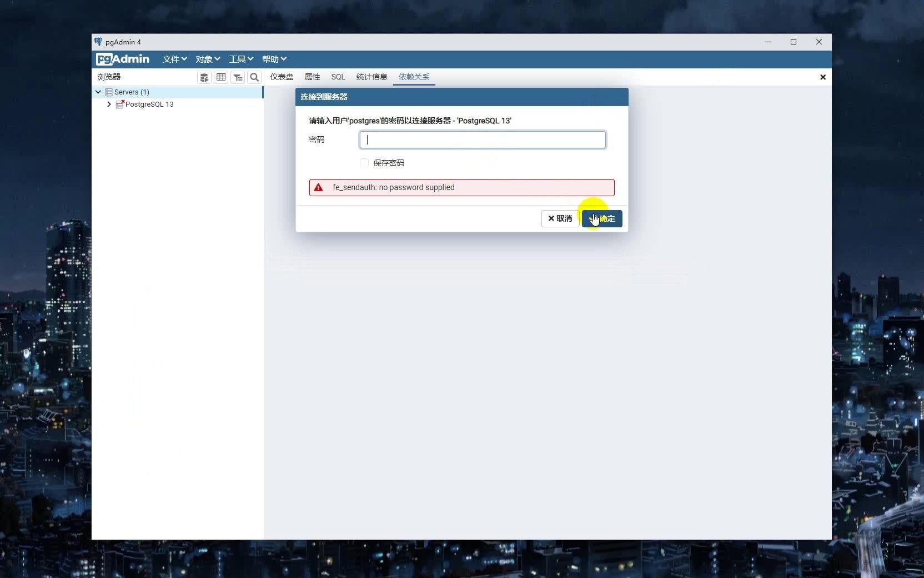Image resolution: width=924 pixels, height=578 pixels.
Task: Open the Search Objects magnifier icon
Action: point(254,77)
